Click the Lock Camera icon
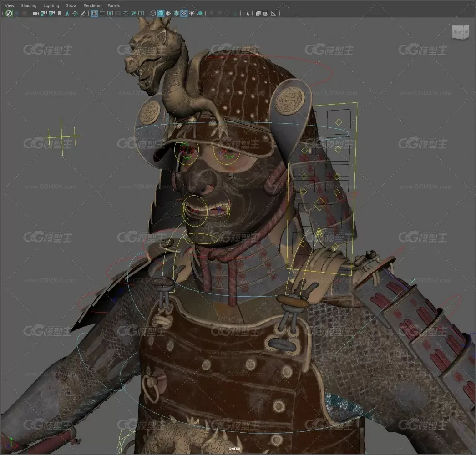The height and width of the screenshot is (455, 476). pos(43,13)
